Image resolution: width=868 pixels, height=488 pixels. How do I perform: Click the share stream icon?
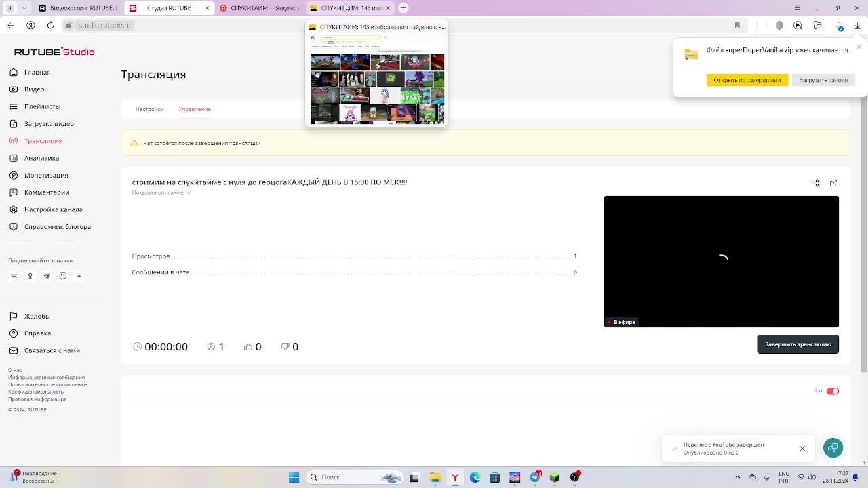(x=815, y=183)
